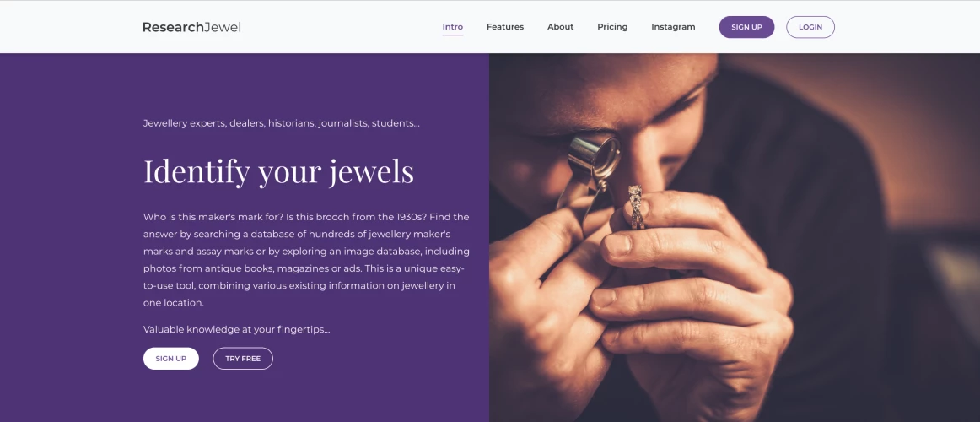Click the Try Free button
The image size is (980, 422).
[243, 359]
